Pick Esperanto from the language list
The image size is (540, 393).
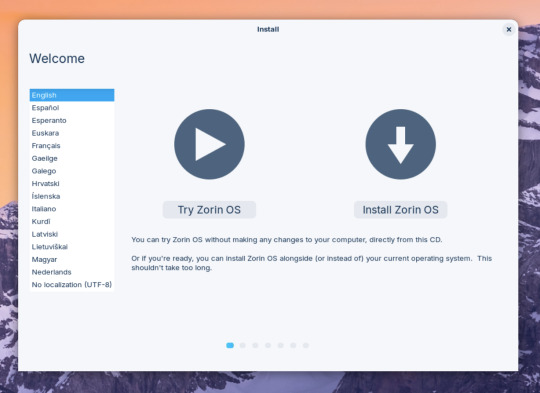[72, 121]
